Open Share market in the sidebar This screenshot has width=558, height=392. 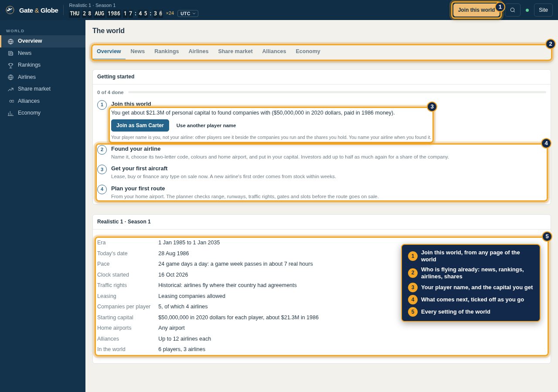[43, 89]
